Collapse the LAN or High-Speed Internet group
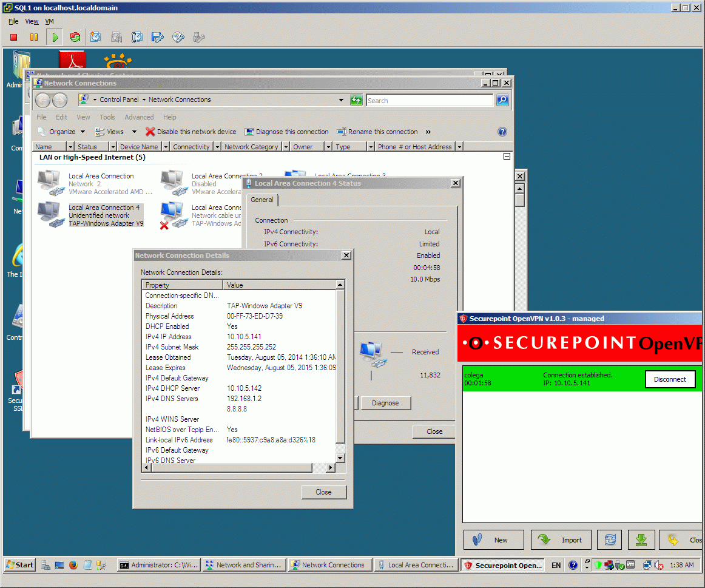705x588 pixels. pos(507,157)
